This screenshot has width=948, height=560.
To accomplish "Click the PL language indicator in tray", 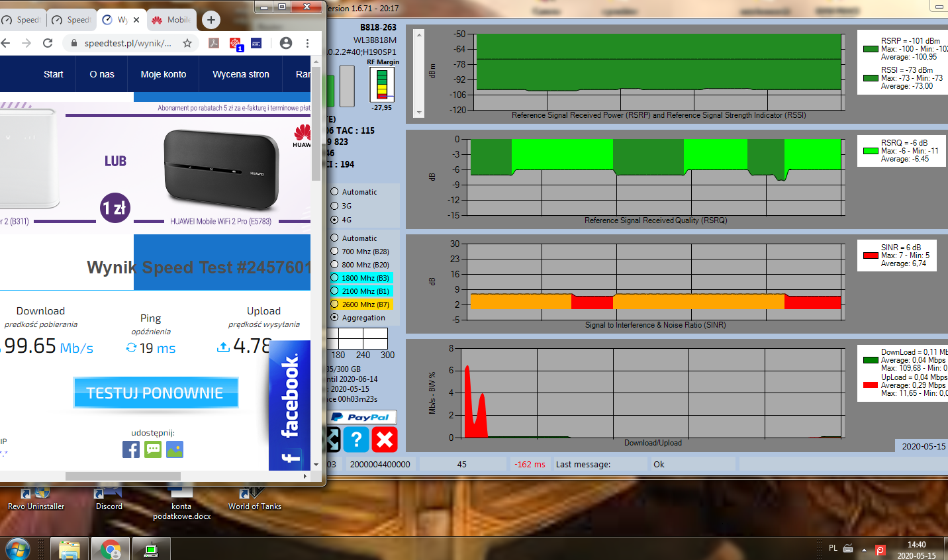I will (x=833, y=548).
